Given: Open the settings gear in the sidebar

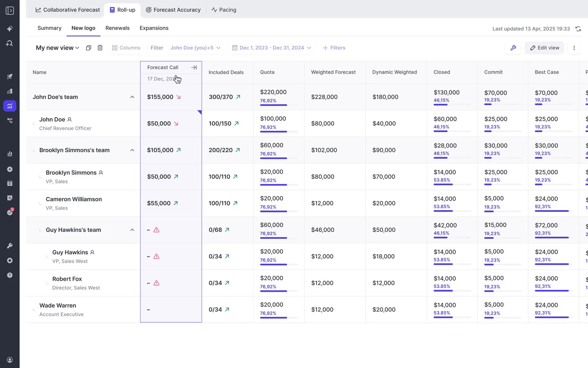Looking at the screenshot, I should click(x=10, y=261).
